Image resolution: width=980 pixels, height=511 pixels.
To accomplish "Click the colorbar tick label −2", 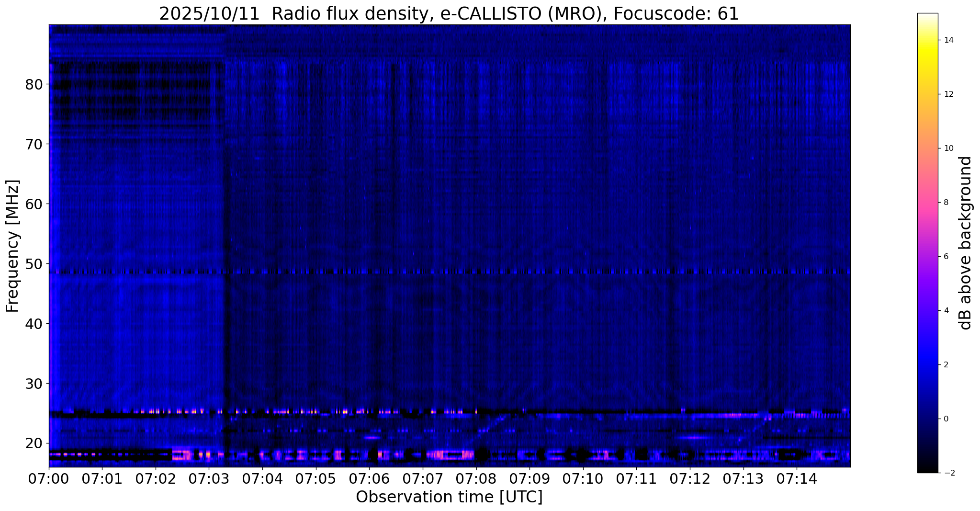I will pyautogui.click(x=948, y=473).
